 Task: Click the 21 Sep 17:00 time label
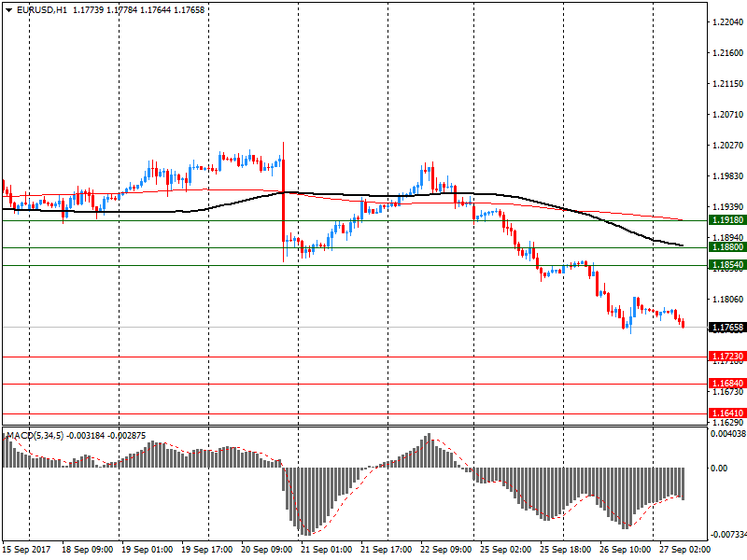click(x=386, y=550)
